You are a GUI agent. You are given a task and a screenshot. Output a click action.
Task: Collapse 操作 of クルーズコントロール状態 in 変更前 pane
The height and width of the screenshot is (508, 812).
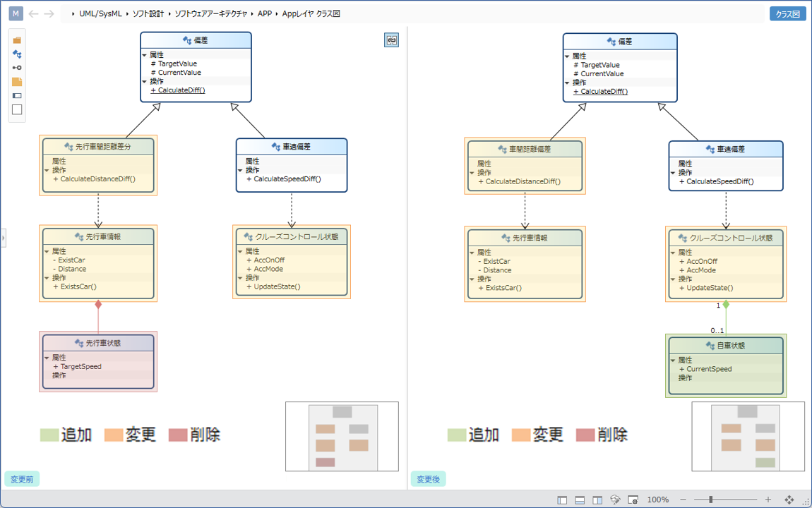(x=240, y=278)
